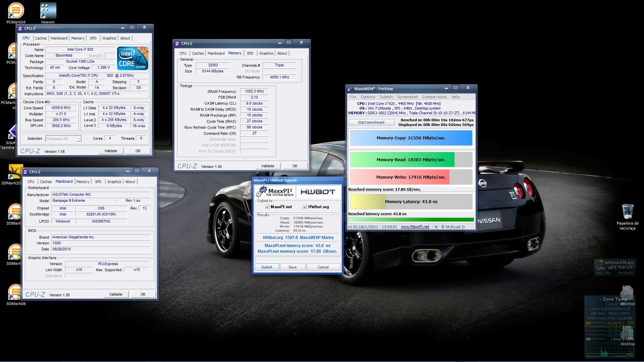Click the Z icon of Memory CPU-Z window

(x=177, y=43)
